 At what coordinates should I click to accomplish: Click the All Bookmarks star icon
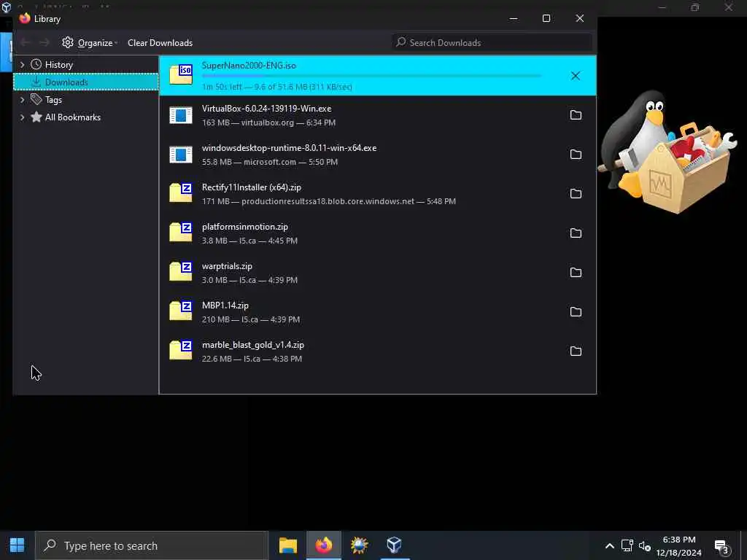(36, 117)
